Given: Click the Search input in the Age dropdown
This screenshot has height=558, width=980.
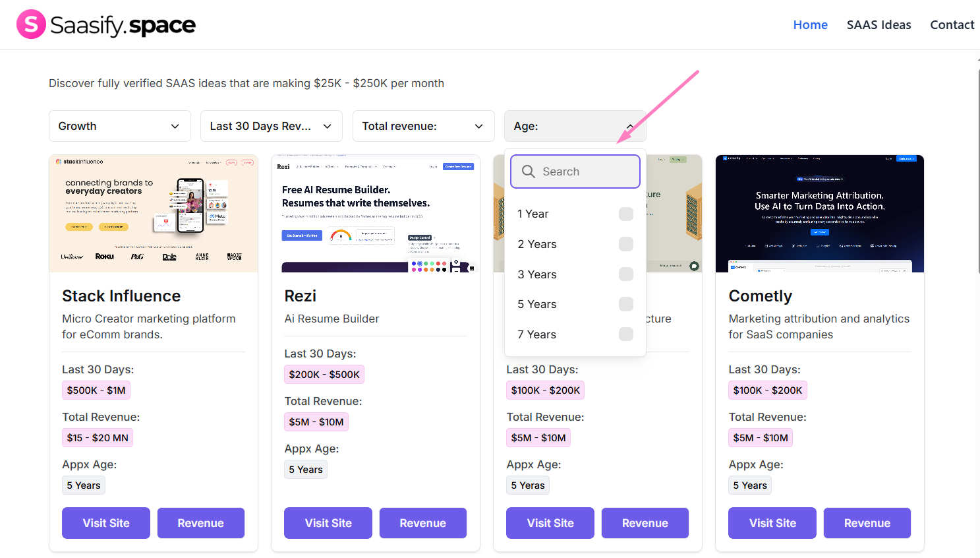Looking at the screenshot, I should pos(580,171).
